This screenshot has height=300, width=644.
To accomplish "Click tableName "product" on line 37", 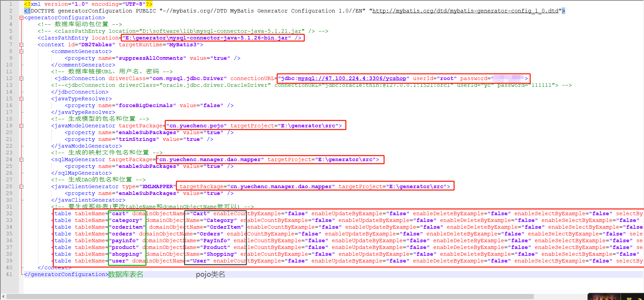I will (x=124, y=247).
